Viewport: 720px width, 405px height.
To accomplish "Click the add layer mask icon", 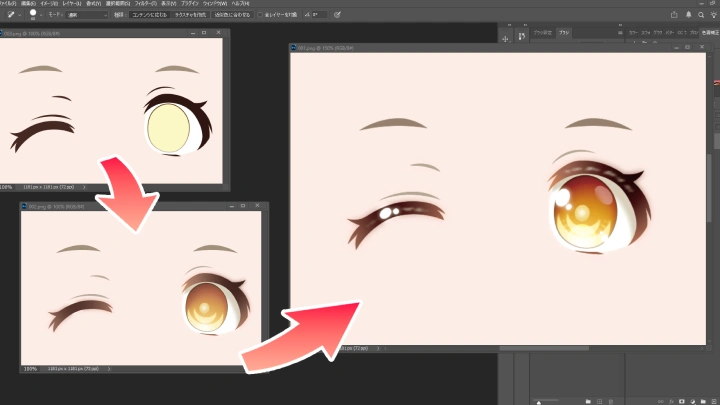I will pyautogui.click(x=682, y=401).
